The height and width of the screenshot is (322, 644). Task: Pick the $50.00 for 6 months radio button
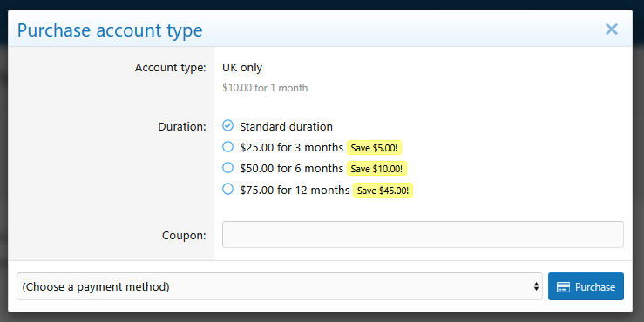click(228, 168)
